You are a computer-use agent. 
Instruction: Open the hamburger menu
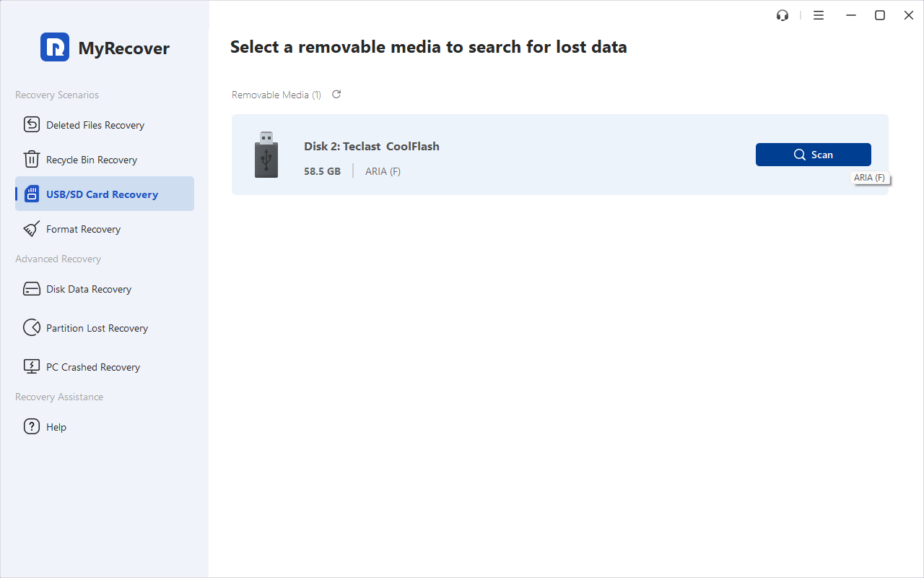pos(819,15)
